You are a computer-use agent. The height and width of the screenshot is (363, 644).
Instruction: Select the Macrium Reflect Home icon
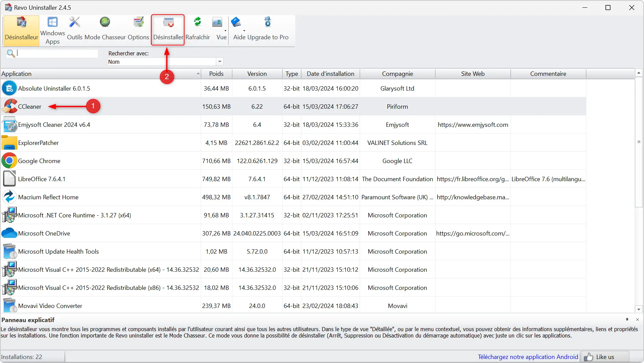pyautogui.click(x=9, y=197)
